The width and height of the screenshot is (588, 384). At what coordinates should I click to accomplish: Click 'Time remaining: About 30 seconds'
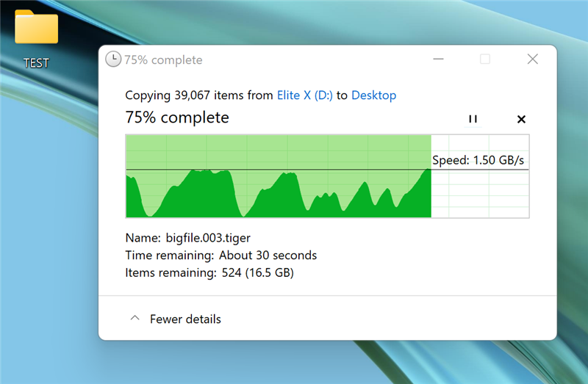(x=221, y=255)
